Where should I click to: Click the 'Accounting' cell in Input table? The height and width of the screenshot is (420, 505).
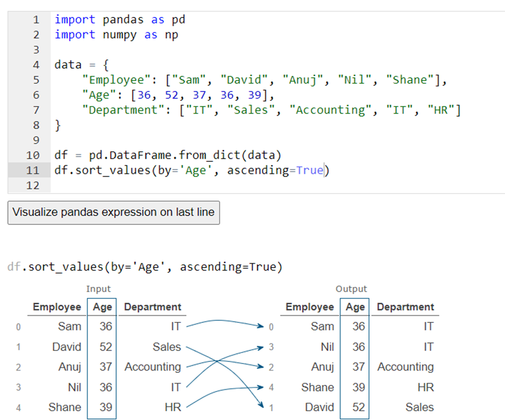click(152, 367)
